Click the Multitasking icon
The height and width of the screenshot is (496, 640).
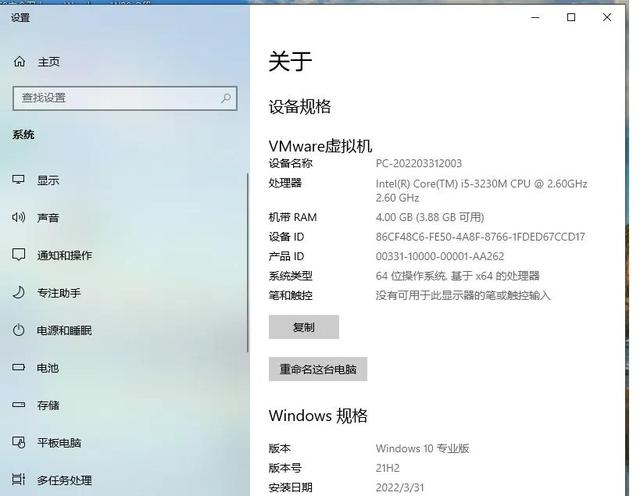[x=18, y=480]
